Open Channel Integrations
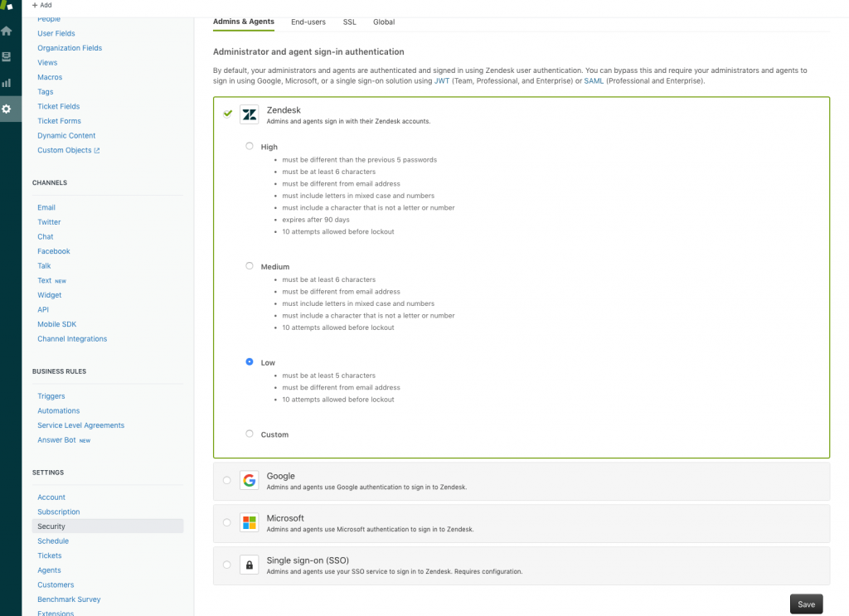849x616 pixels. tap(72, 339)
